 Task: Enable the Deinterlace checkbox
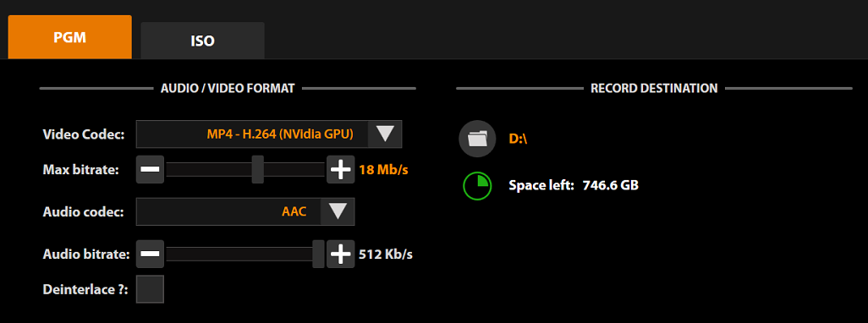(150, 289)
